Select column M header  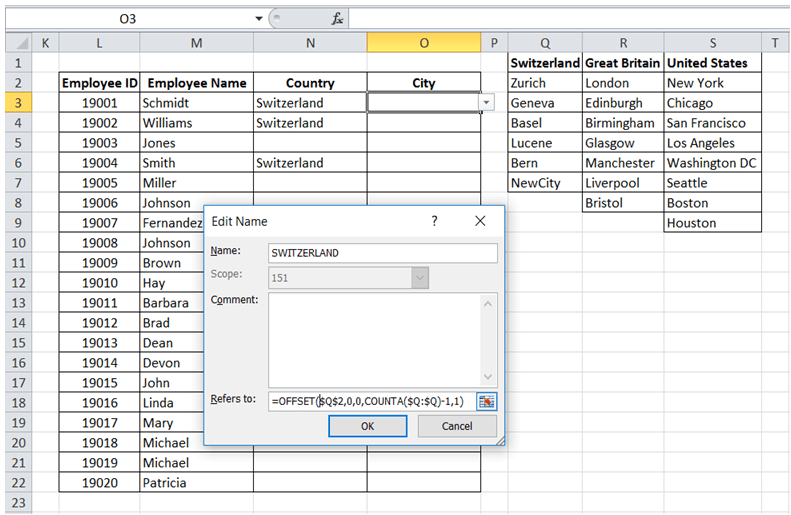coord(197,43)
